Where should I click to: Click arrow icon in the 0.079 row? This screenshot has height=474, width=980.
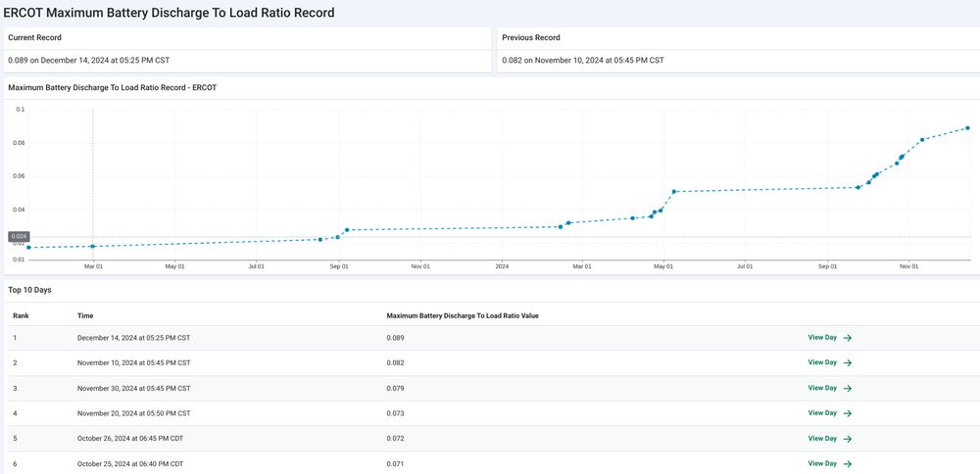coord(848,389)
